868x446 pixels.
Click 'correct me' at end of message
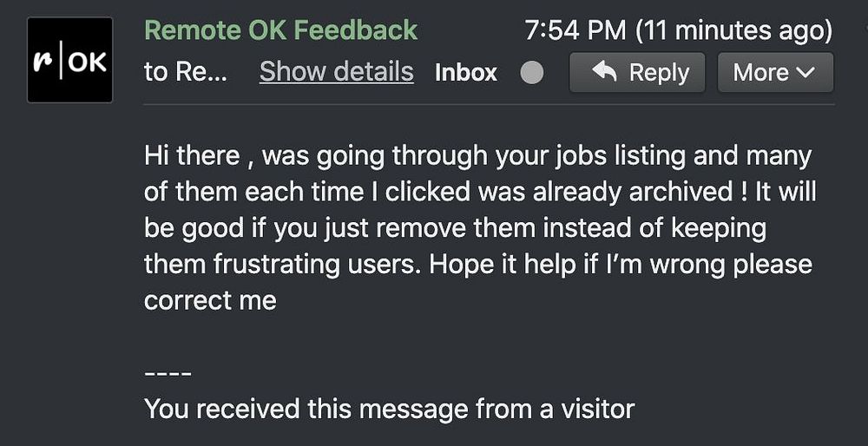pos(210,300)
